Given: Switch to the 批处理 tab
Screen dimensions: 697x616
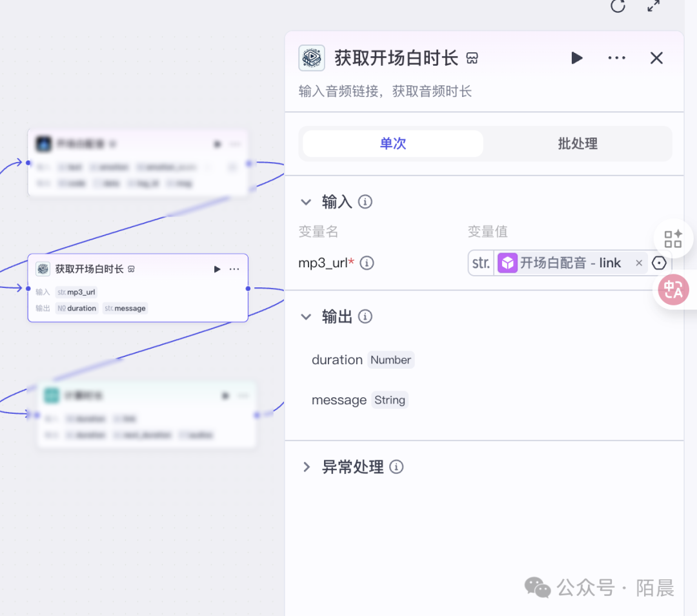Looking at the screenshot, I should (x=578, y=143).
